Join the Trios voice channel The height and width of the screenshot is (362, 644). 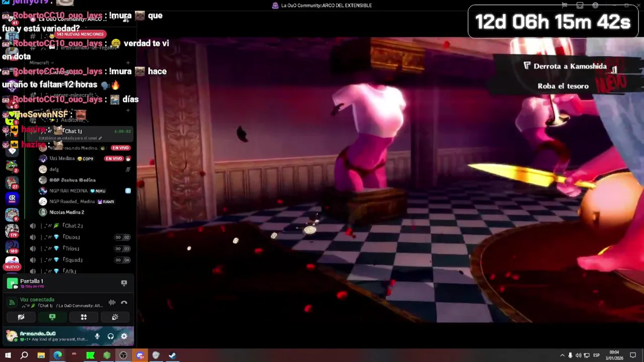pyautogui.click(x=80, y=249)
